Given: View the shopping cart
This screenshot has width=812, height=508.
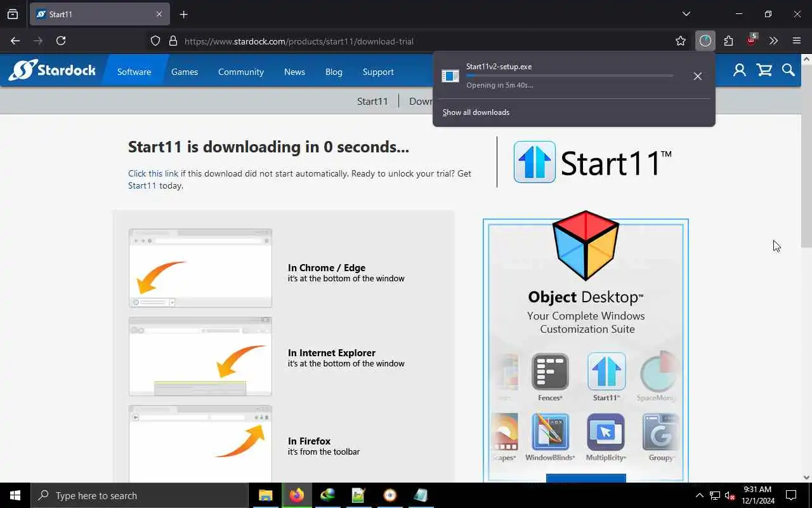Looking at the screenshot, I should coord(764,70).
